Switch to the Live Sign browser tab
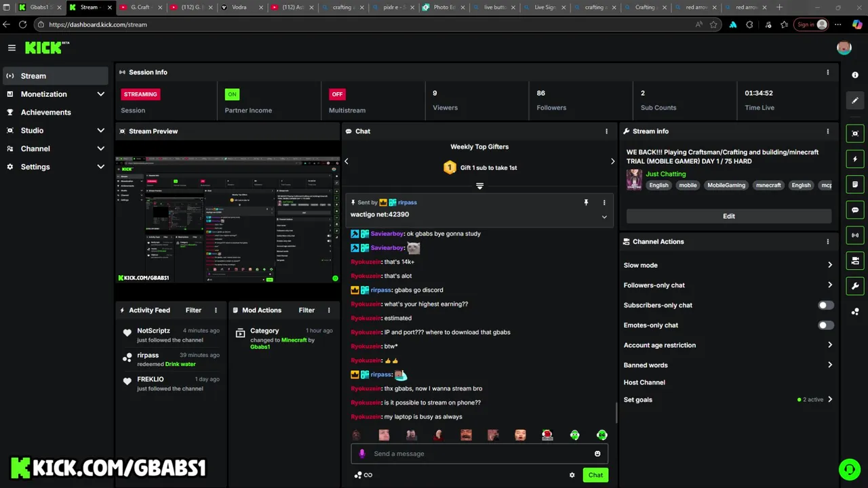This screenshot has width=868, height=488. (545, 7)
